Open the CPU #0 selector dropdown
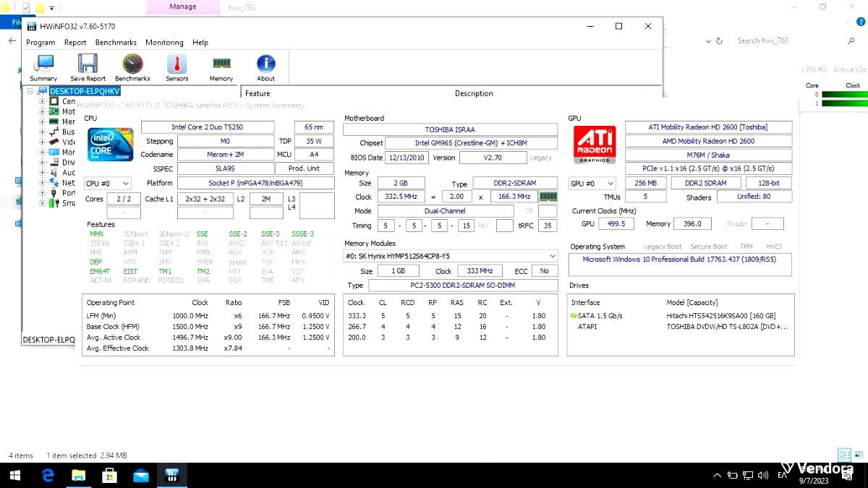Image resolution: width=868 pixels, height=488 pixels. pyautogui.click(x=108, y=184)
